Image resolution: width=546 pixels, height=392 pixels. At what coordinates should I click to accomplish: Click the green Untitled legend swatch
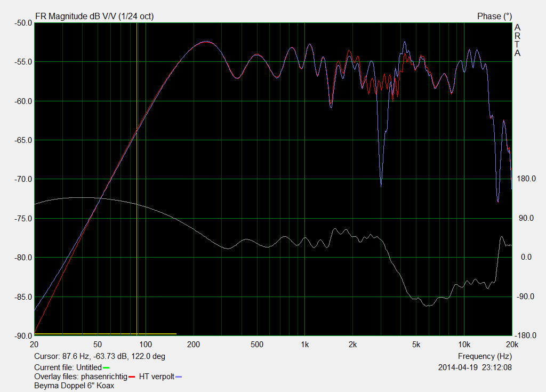[x=106, y=367]
